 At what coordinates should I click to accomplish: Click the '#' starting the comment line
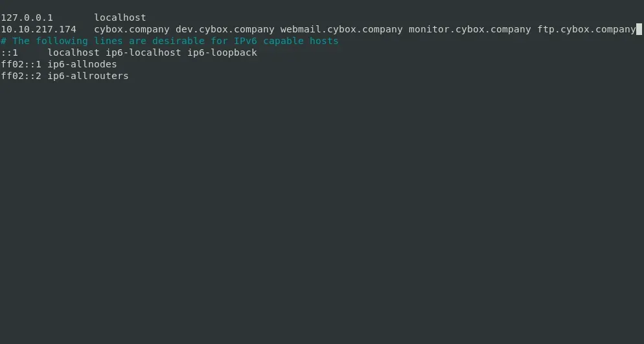(x=3, y=41)
